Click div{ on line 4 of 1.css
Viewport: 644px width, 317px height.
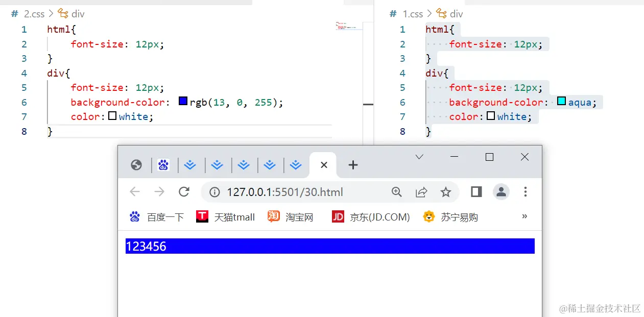[x=437, y=73]
